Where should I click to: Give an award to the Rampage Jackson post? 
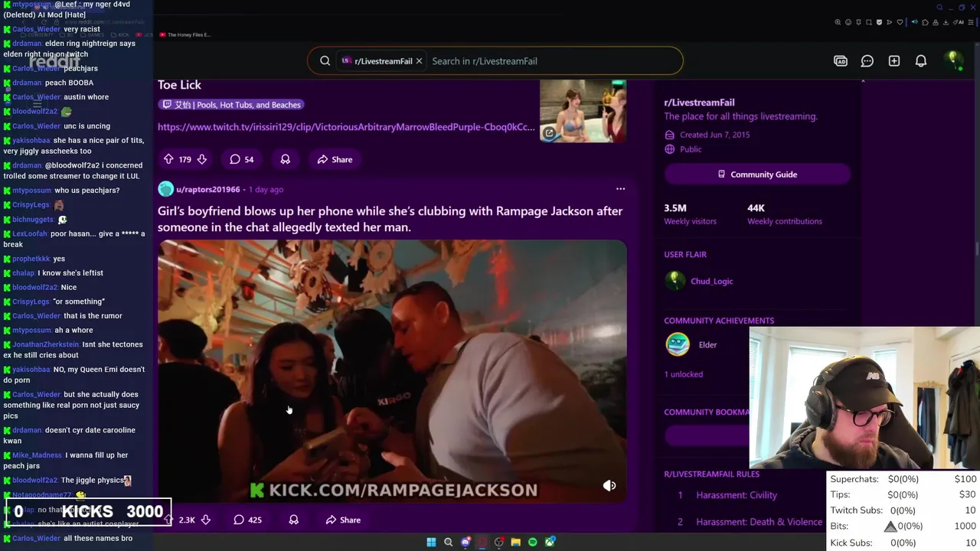pyautogui.click(x=293, y=520)
